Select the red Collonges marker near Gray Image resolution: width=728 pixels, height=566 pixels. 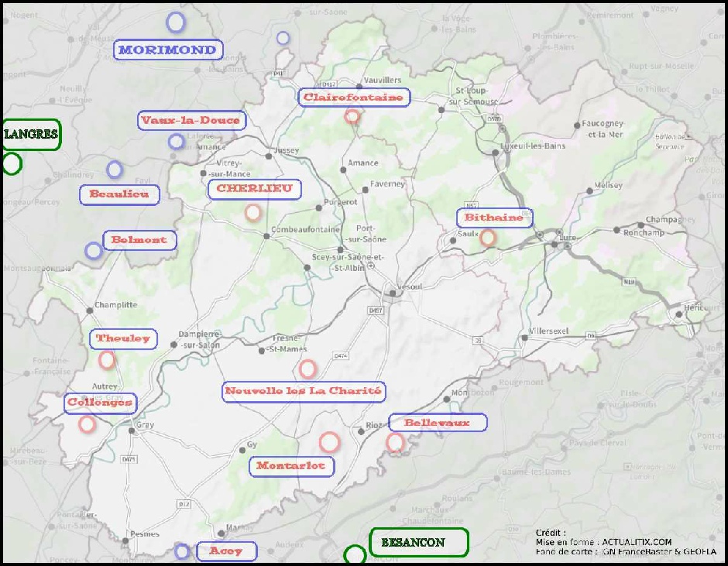click(x=85, y=424)
